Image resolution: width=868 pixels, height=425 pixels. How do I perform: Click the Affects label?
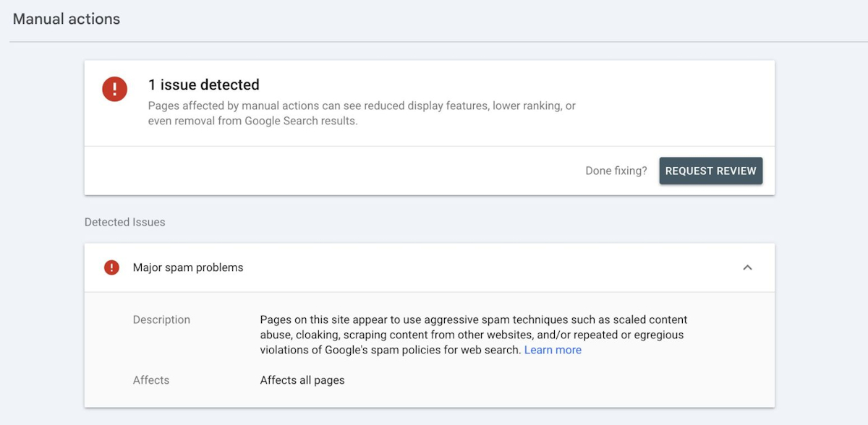(151, 379)
